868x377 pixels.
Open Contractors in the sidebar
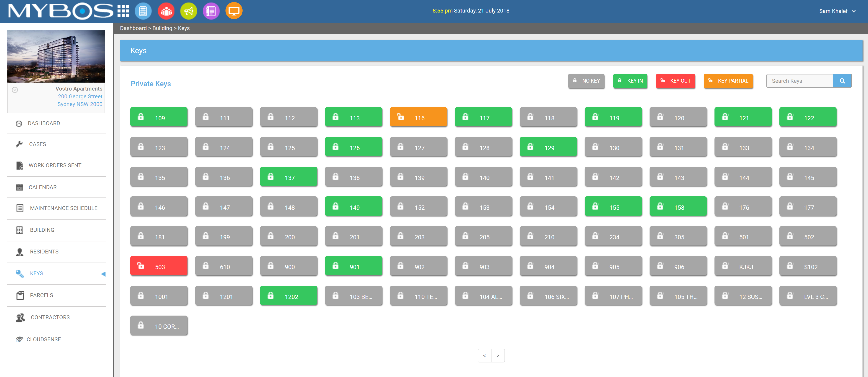[50, 317]
